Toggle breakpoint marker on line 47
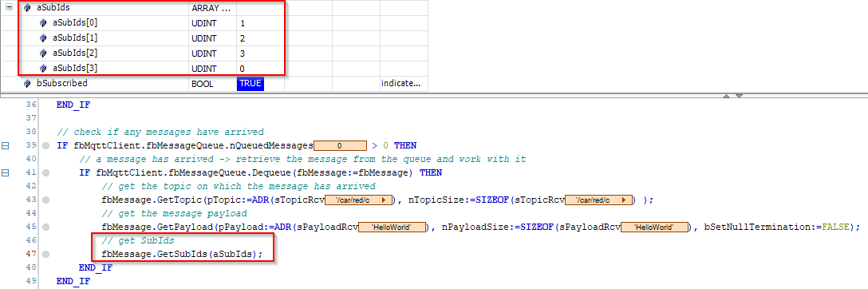This screenshot has width=868, height=289. point(46,254)
